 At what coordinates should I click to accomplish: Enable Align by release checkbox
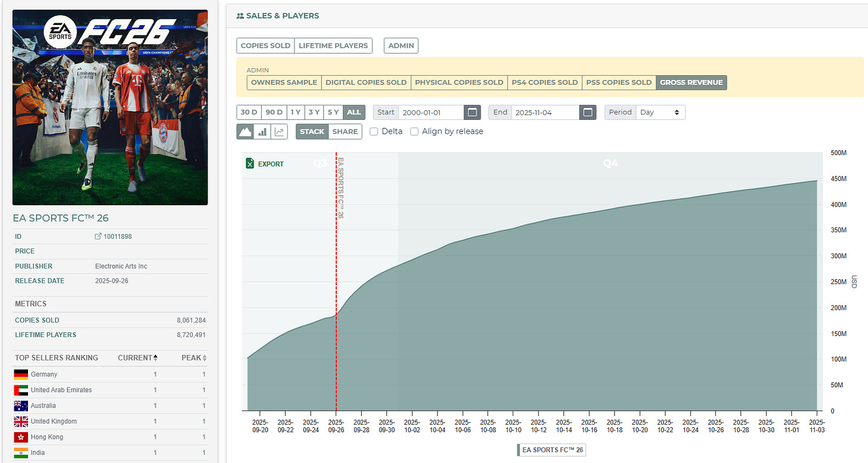pos(414,131)
